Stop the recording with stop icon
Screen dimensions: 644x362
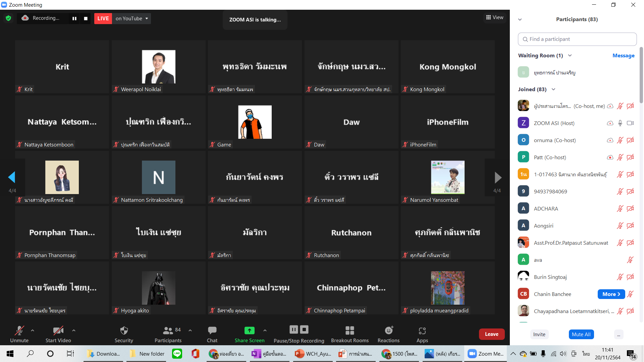(86, 18)
